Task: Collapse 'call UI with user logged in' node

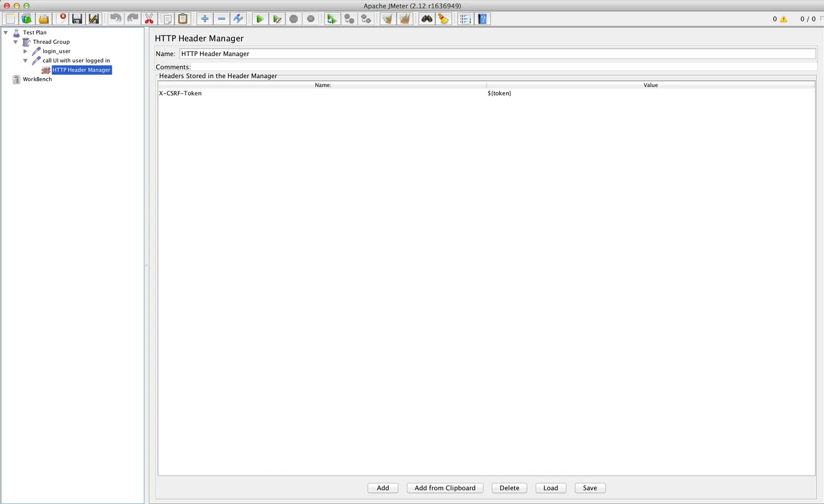Action: pos(25,60)
